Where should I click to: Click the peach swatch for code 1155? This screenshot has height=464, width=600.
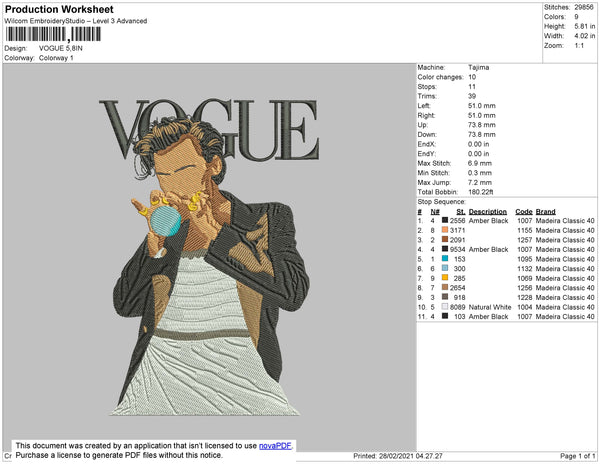445,230
